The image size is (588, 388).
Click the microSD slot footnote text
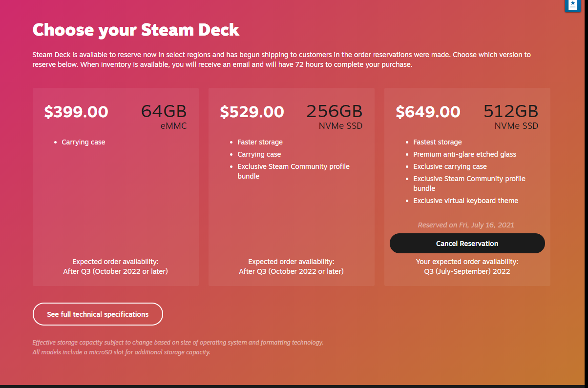pyautogui.click(x=121, y=352)
